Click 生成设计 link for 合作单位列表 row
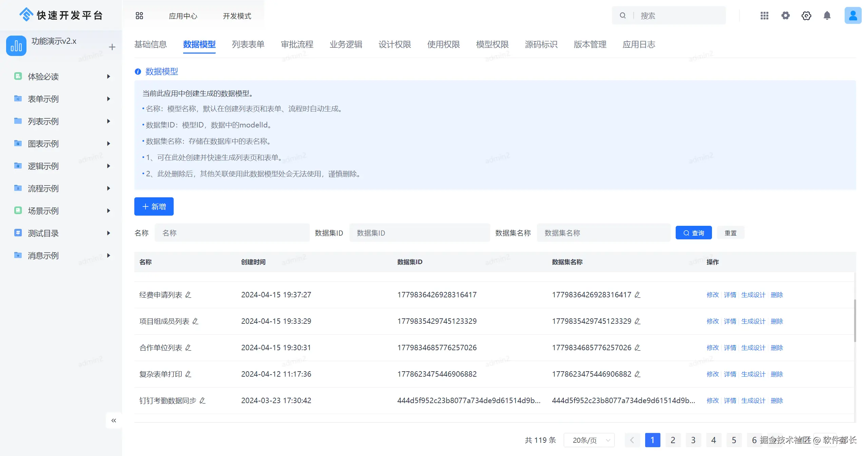The height and width of the screenshot is (456, 868). [x=753, y=348]
